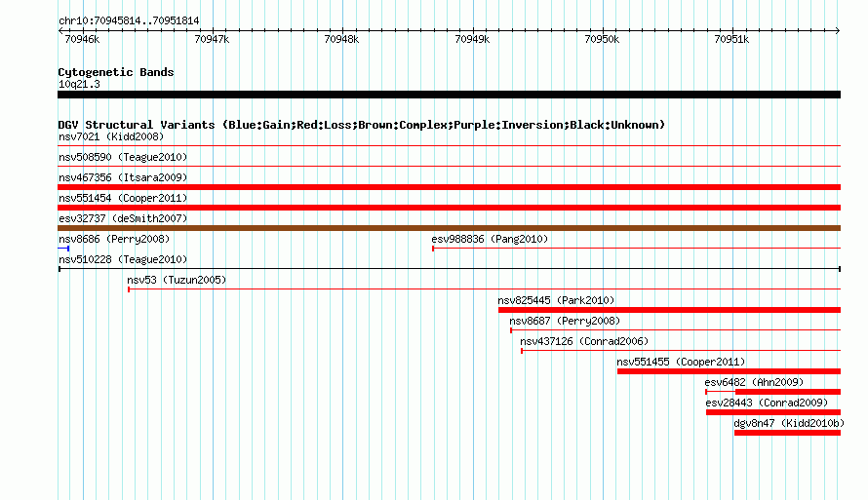Click the black 10q21.3 cytogenetic band bar
This screenshot has height=500, width=868.
[x=449, y=95]
